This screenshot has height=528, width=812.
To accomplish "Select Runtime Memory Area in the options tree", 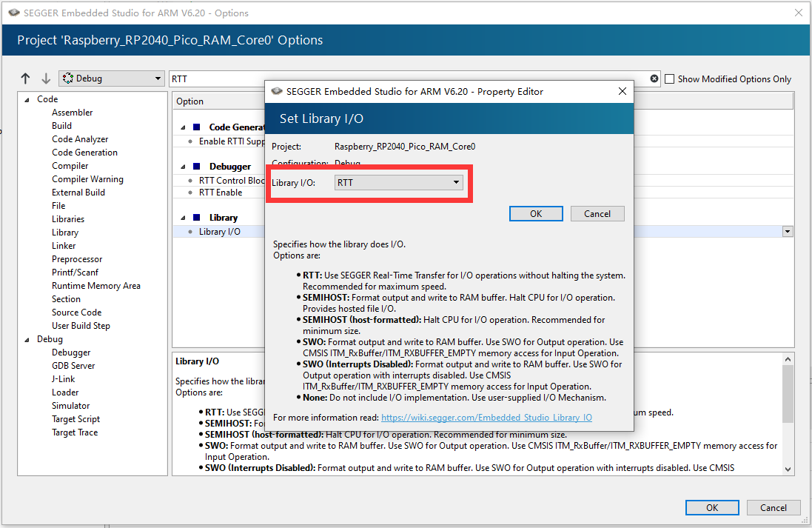I will pos(95,286).
